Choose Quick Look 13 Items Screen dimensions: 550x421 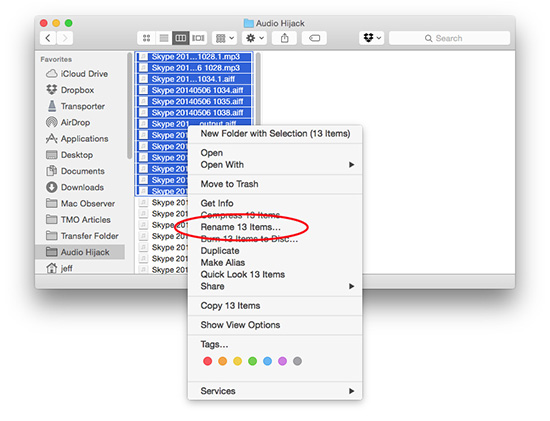275,274
